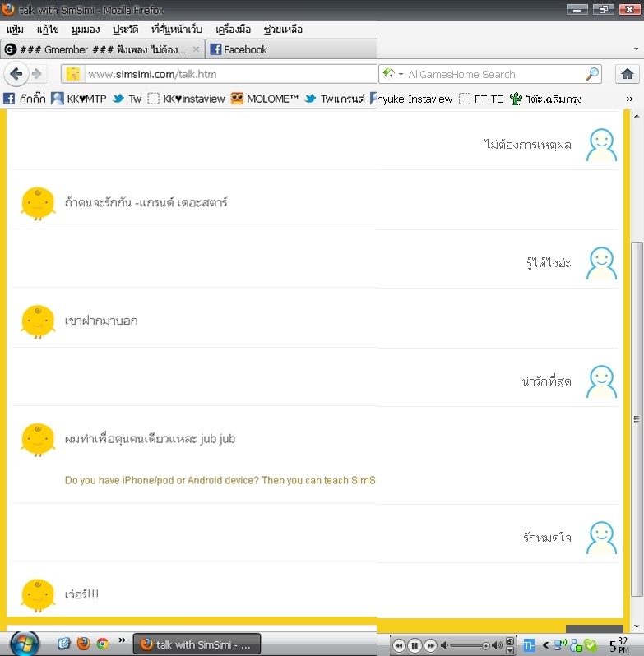Click the page scrollbar up arrow
The image size is (644, 656).
point(637,116)
